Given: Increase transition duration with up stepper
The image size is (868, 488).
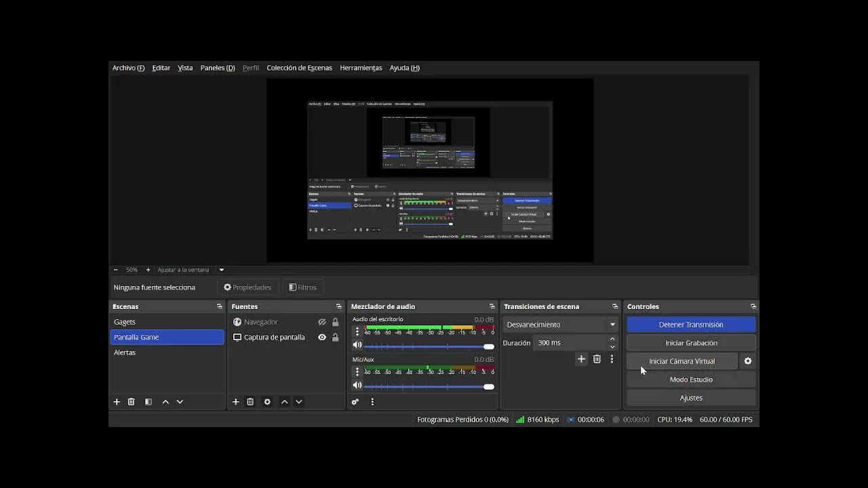Looking at the screenshot, I should 612,339.
